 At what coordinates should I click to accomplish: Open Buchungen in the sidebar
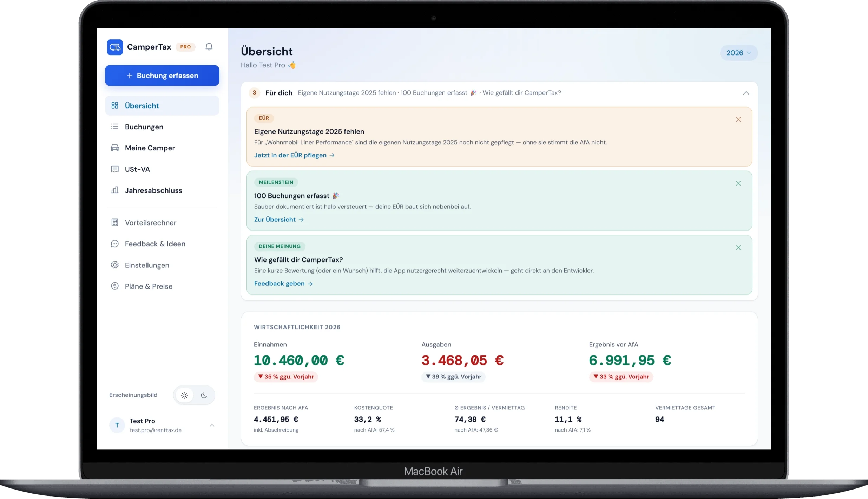162,127
